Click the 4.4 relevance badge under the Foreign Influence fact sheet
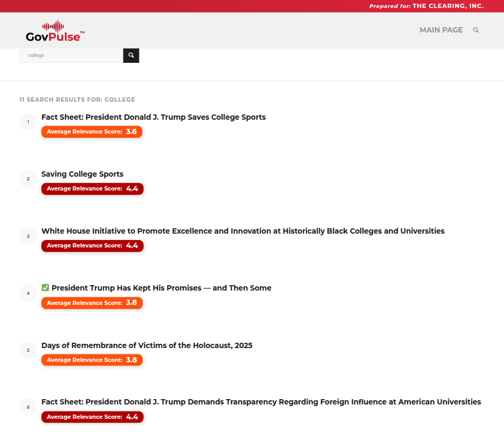The image size is (504, 438). (x=93, y=417)
